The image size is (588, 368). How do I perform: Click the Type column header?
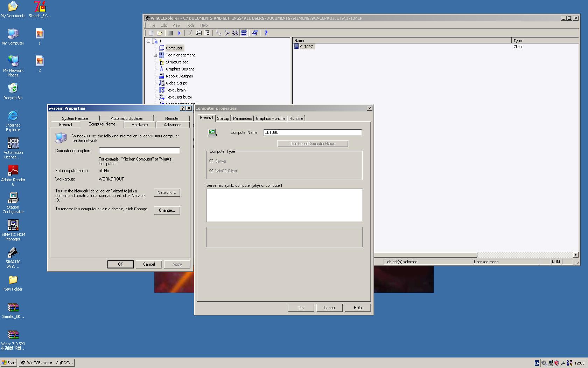545,41
